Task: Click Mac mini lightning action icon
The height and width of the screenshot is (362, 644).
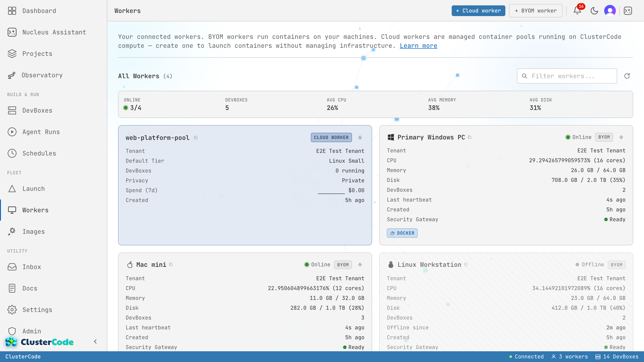Action: (x=360, y=265)
